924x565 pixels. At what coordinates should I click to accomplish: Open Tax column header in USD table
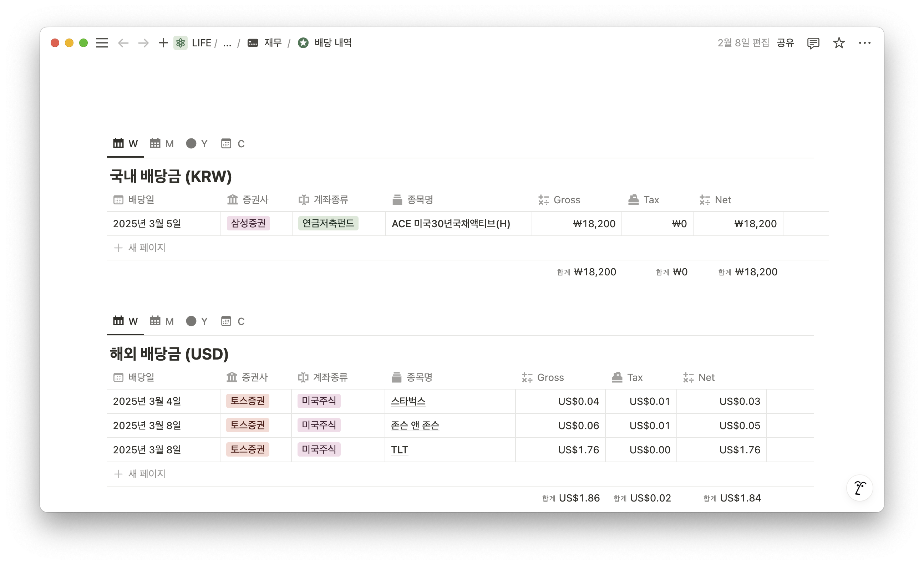tap(635, 377)
